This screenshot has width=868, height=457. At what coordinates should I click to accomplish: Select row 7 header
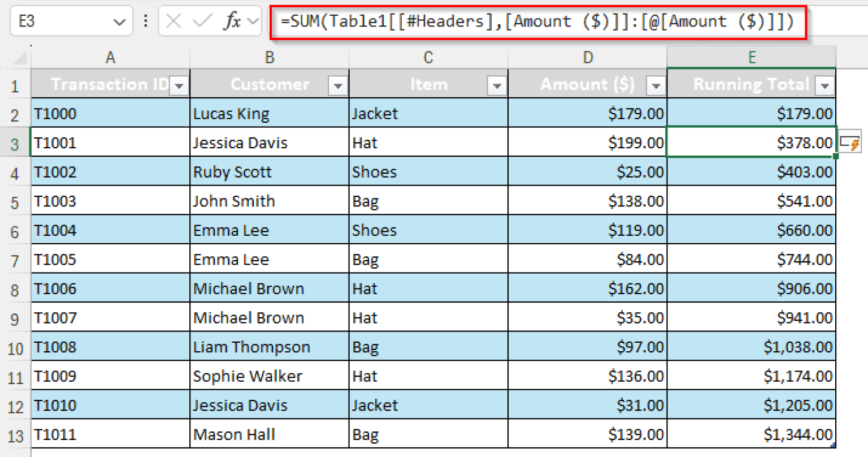click(x=15, y=259)
